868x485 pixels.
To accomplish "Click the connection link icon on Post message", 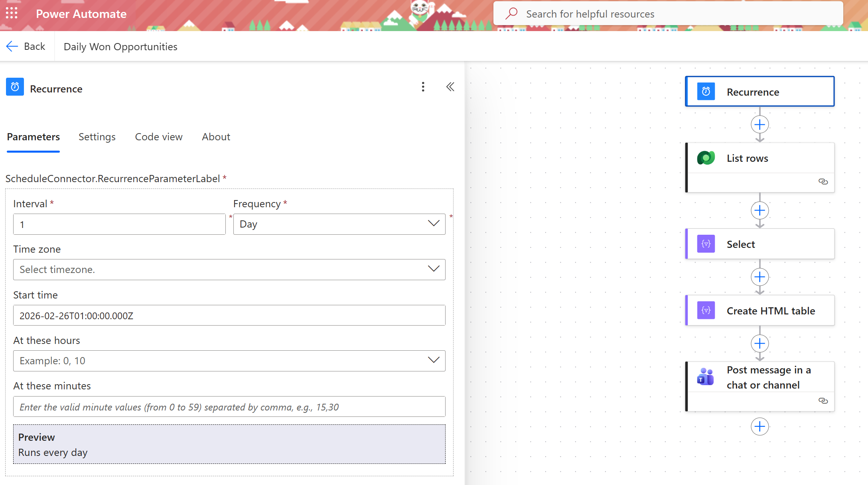I will click(823, 401).
